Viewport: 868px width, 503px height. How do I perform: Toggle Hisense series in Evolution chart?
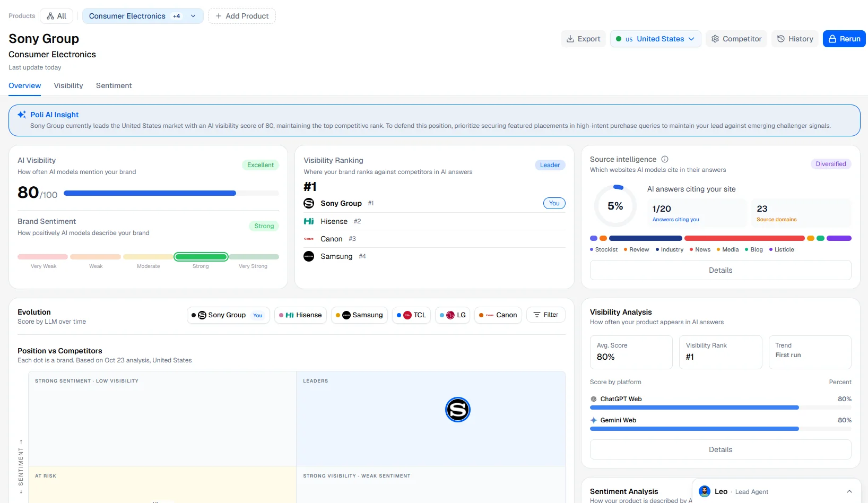(x=300, y=315)
